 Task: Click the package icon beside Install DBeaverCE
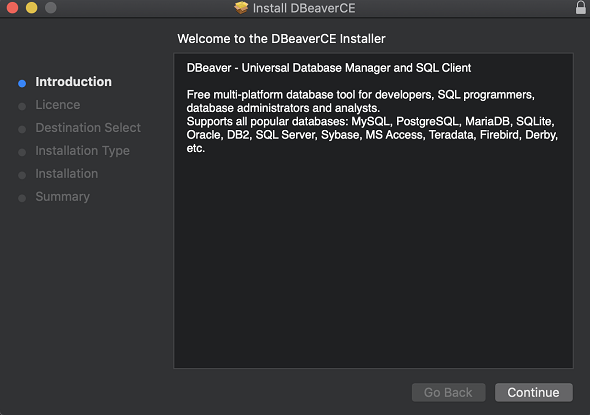(x=241, y=8)
